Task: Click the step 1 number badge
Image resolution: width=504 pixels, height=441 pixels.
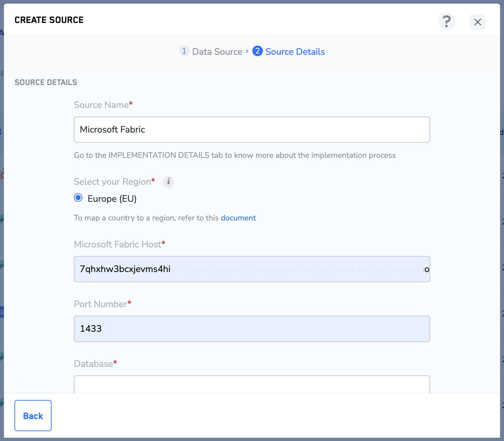Action: [184, 51]
